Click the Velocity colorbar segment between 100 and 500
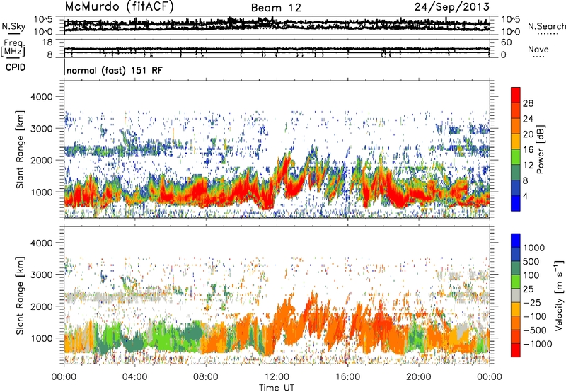566x392 pixels. [516, 268]
